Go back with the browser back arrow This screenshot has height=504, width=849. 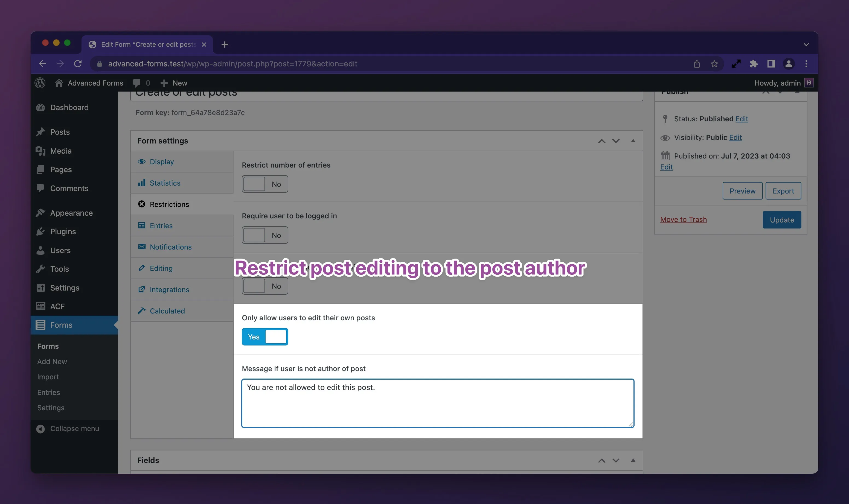tap(42, 63)
